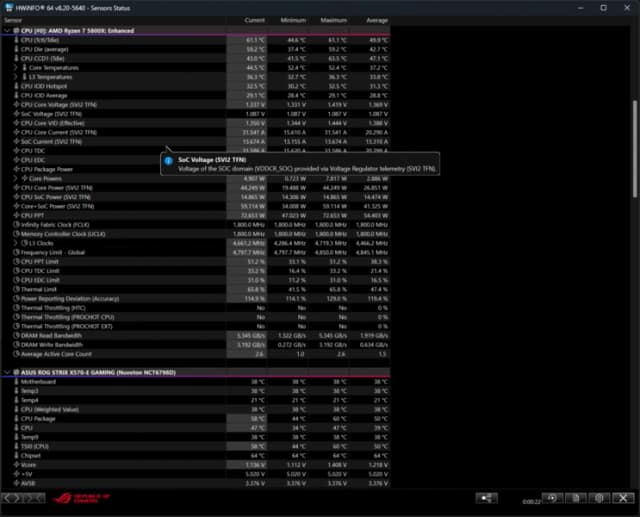Screen dimensions: 640x517
Task: Click the vertical scrollbar thumb
Action: point(635,149)
